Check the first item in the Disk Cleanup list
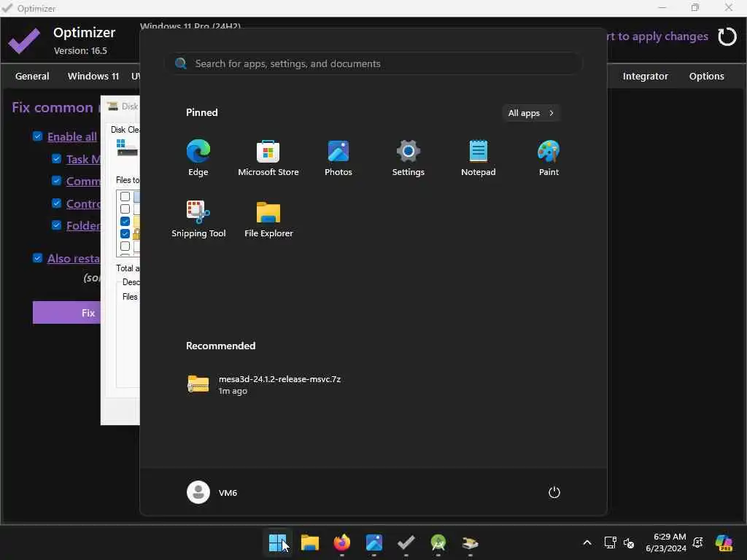The image size is (747, 560). [125, 196]
